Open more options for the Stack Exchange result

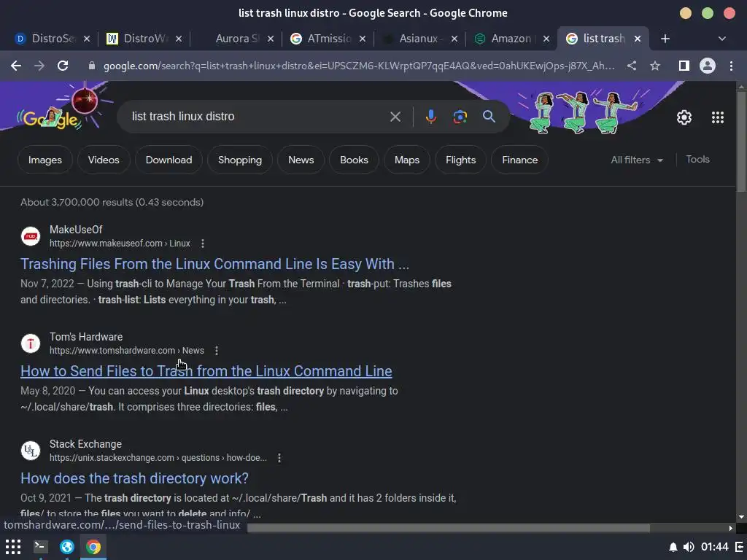pyautogui.click(x=279, y=458)
